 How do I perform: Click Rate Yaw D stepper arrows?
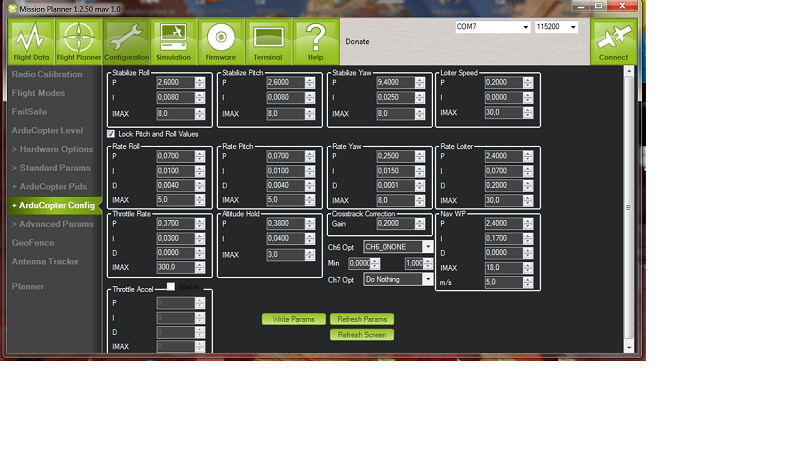(x=420, y=186)
